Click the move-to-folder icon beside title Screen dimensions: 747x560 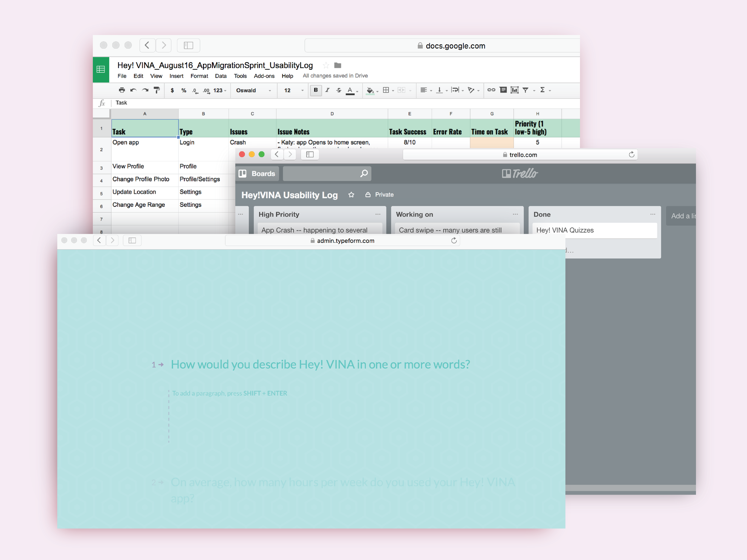[338, 65]
